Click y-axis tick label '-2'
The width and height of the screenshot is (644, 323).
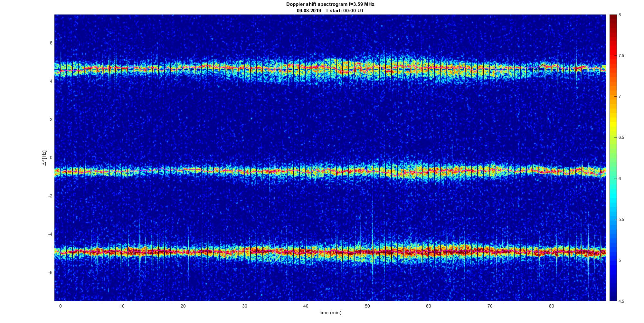50,196
